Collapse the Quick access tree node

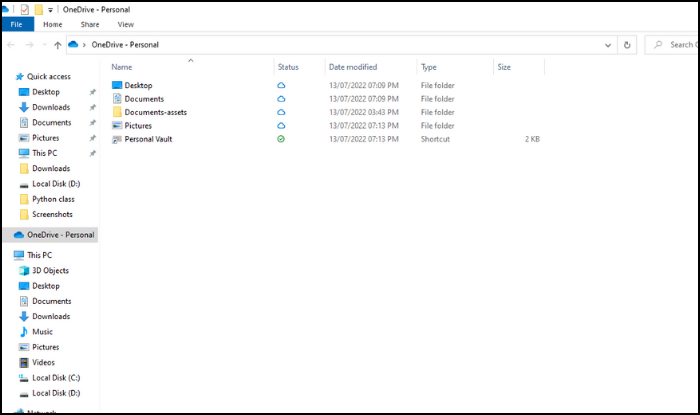8,76
